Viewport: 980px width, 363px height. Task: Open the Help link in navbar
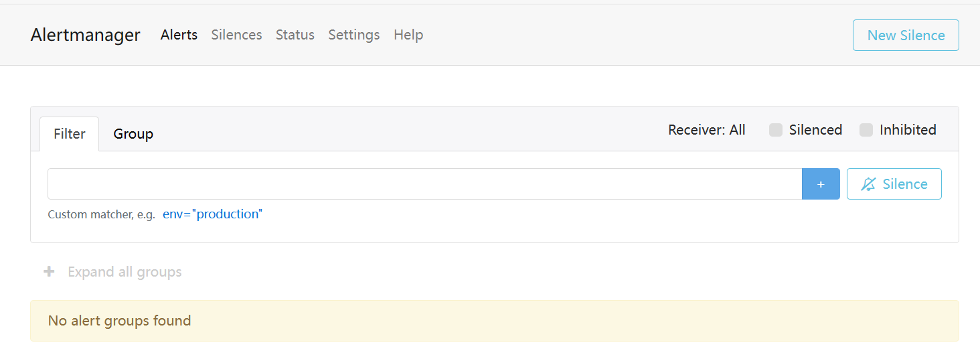coord(408,35)
